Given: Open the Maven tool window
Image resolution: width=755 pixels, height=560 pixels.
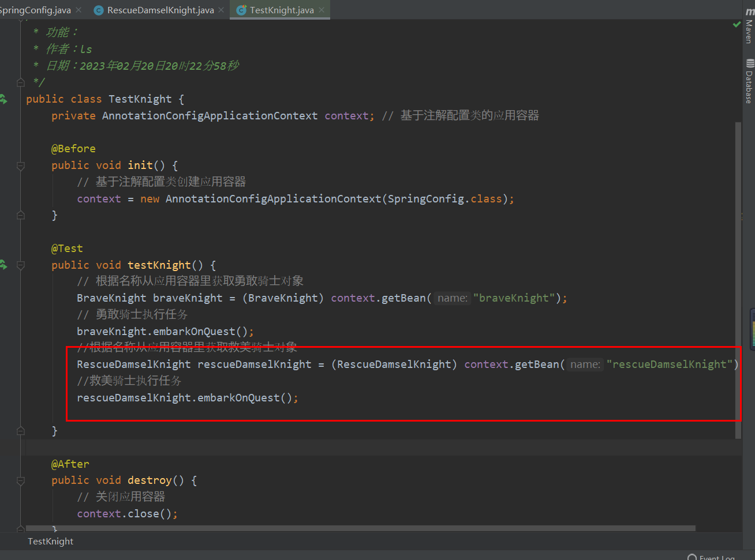Looking at the screenshot, I should (749, 27).
